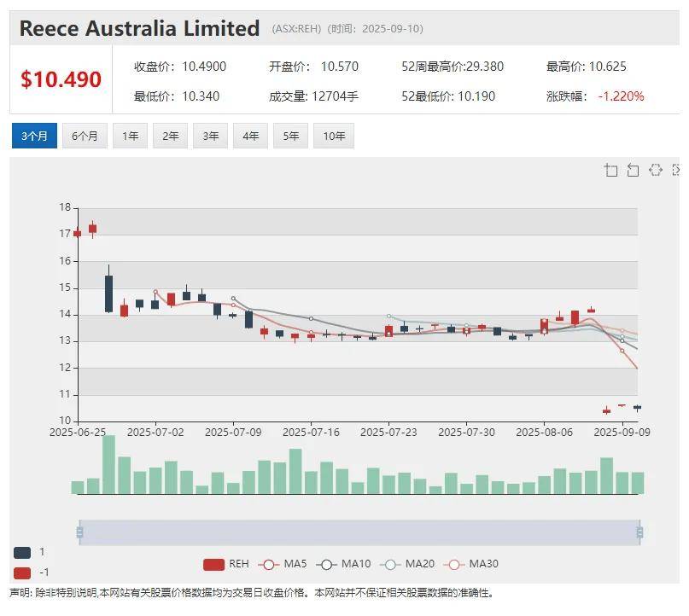
Task: Select the 1年 time range
Action: point(129,135)
